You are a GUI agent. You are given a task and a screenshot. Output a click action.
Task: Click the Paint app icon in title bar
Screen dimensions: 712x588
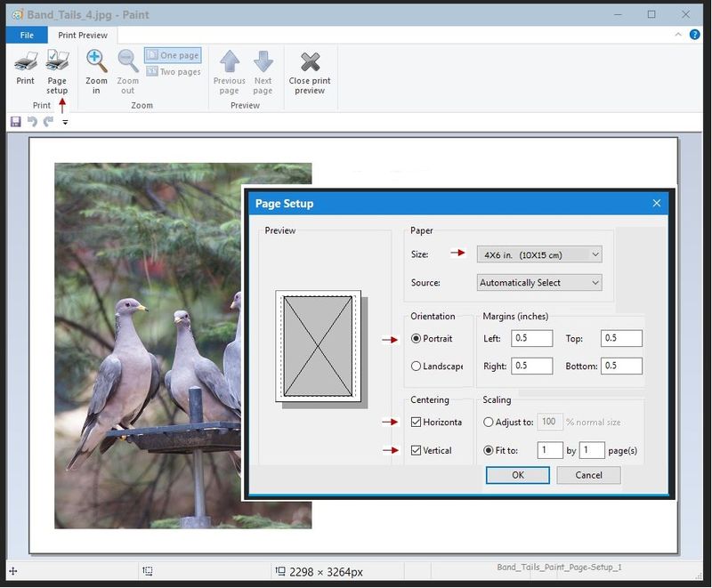17,14
